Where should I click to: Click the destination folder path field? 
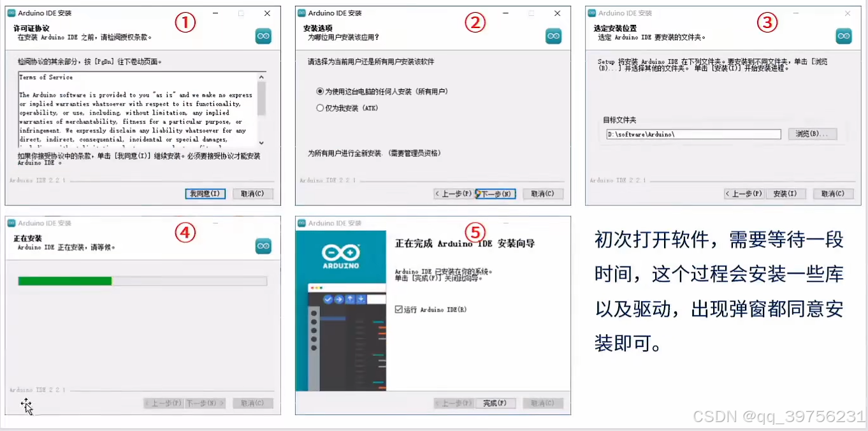pyautogui.click(x=693, y=135)
